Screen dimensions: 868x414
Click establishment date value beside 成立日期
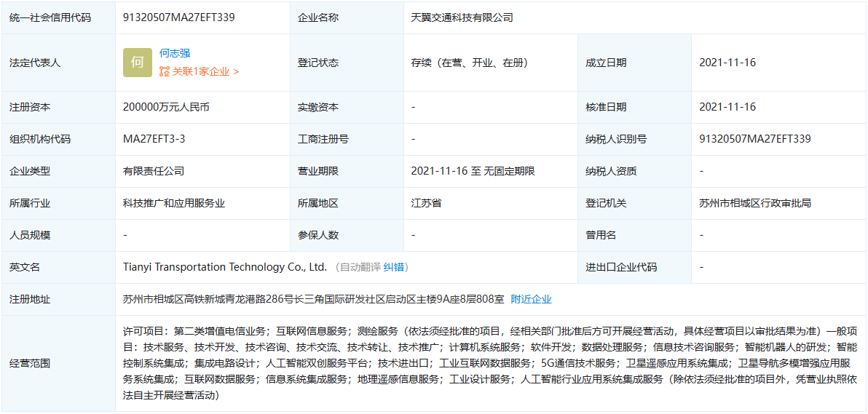pos(727,63)
